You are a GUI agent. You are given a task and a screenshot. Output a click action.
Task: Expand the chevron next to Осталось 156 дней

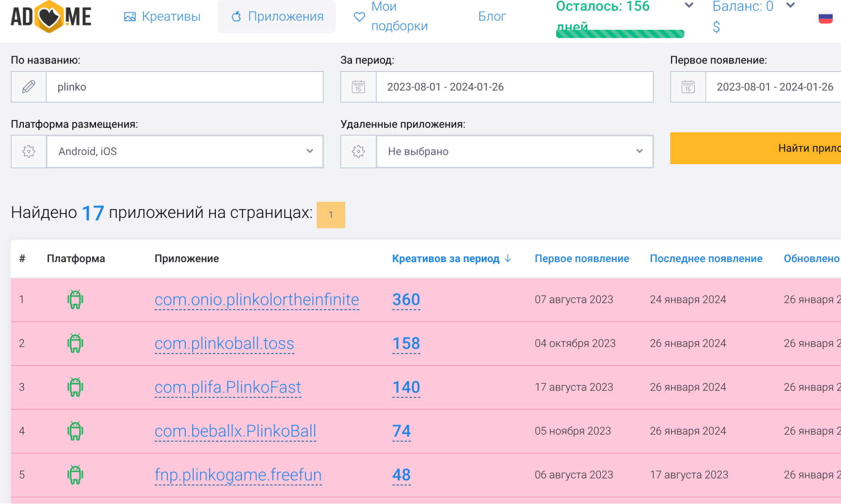(689, 5)
